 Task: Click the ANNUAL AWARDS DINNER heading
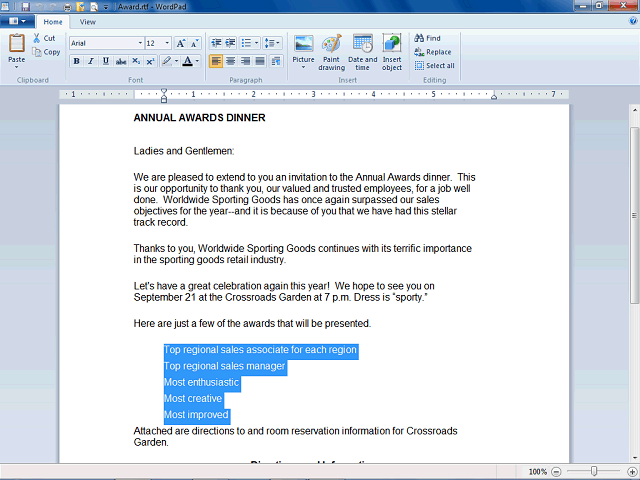coord(200,118)
